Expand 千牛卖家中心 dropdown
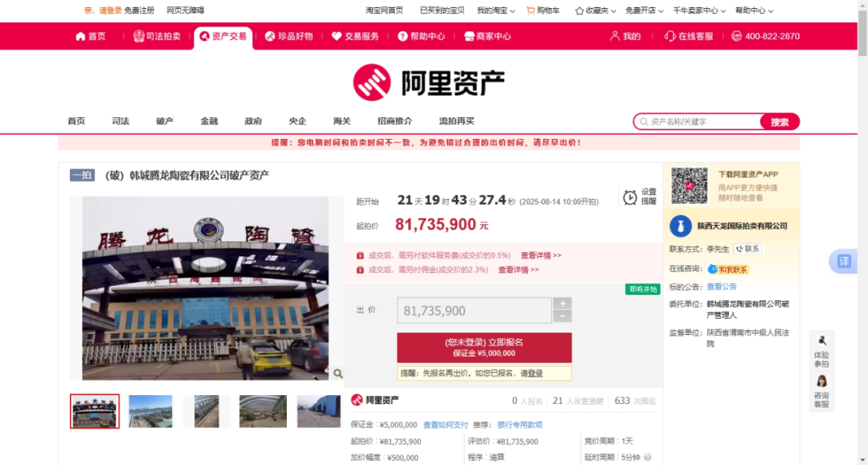Image resolution: width=868 pixels, height=465 pixels. click(699, 10)
